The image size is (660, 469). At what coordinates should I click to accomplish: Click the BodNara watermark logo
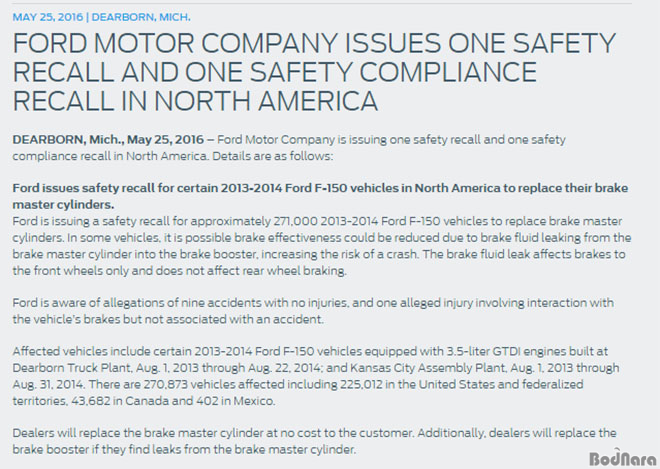[x=623, y=458]
